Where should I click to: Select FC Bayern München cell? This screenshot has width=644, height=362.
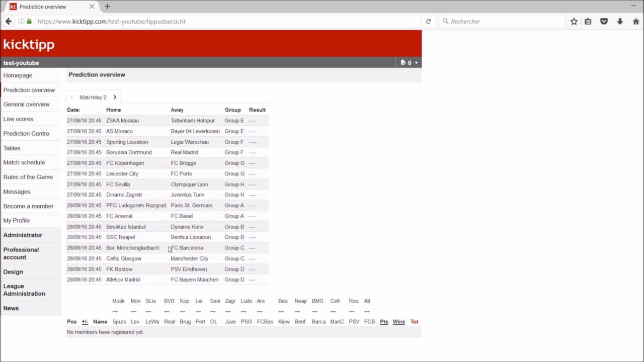coord(195,280)
